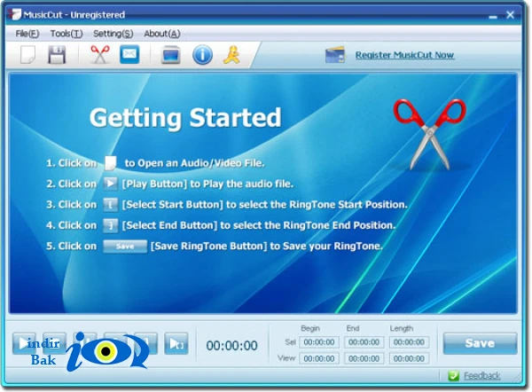
Task: Click the View Begin time field
Action: (x=319, y=358)
